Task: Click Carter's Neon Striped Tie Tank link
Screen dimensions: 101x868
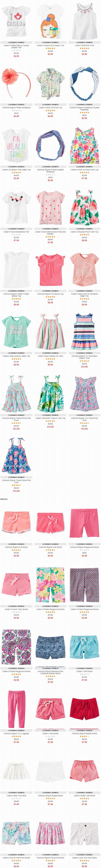Action: click(50, 356)
